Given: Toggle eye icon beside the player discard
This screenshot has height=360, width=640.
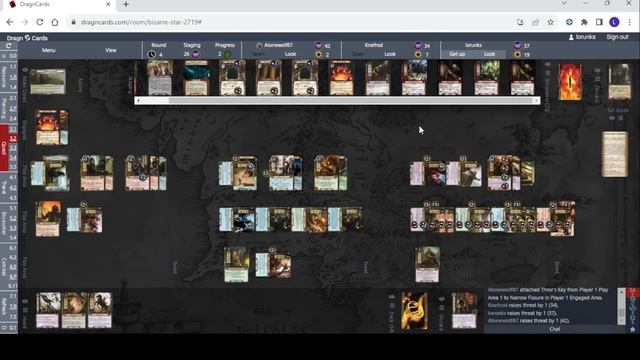Looking at the screenshot, I should (x=441, y=299).
